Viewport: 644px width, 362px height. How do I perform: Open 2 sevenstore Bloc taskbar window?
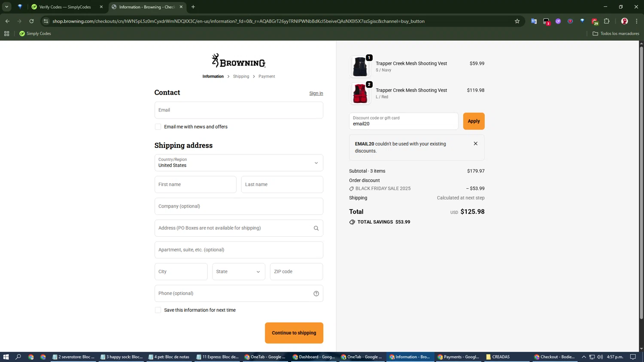pos(74,357)
